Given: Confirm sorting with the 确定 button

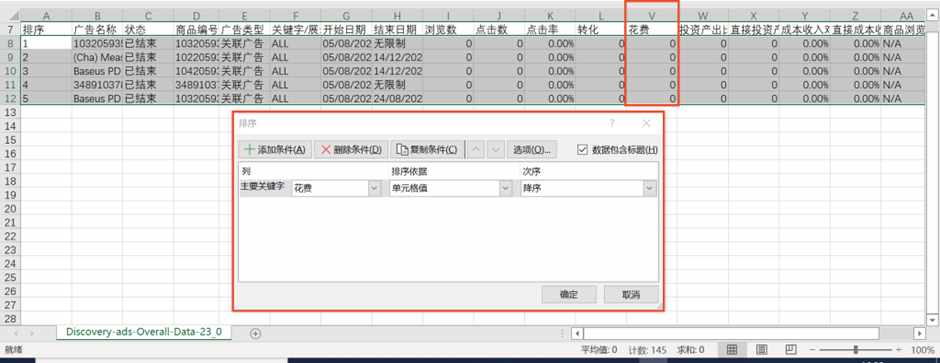Looking at the screenshot, I should [569, 294].
